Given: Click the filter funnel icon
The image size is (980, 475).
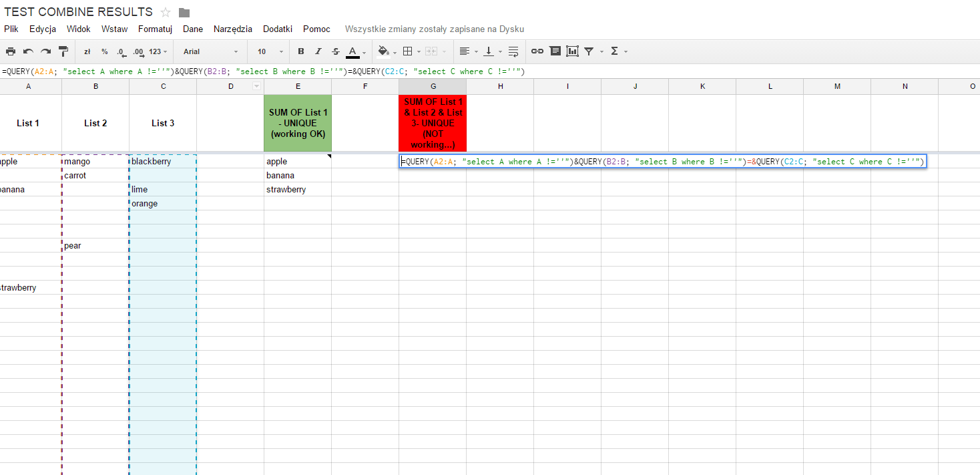Looking at the screenshot, I should pyautogui.click(x=589, y=51).
